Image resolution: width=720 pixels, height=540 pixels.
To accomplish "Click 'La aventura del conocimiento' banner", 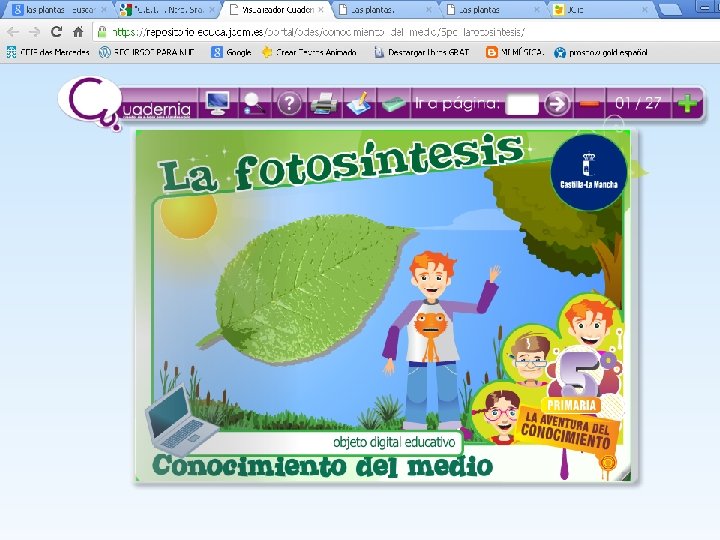I will tap(568, 430).
